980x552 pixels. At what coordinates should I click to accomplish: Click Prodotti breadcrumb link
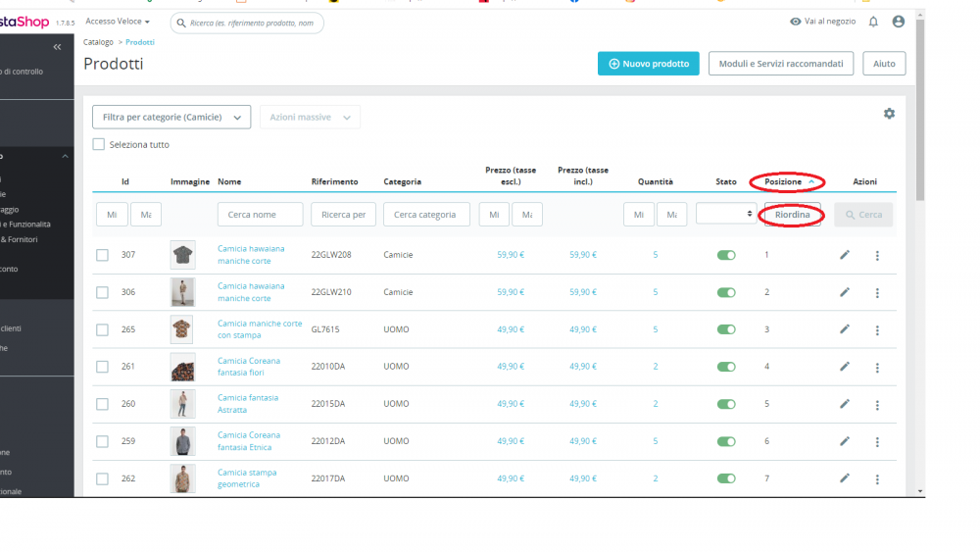pyautogui.click(x=140, y=42)
